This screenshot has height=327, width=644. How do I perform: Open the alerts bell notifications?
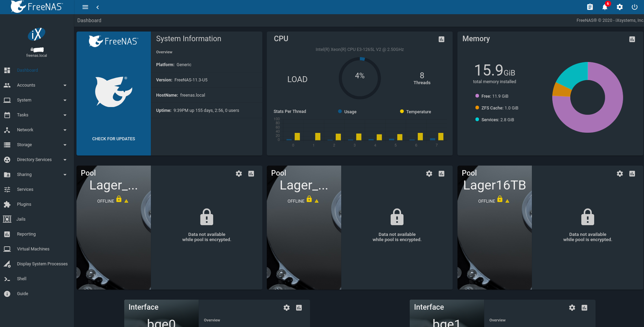(x=605, y=7)
